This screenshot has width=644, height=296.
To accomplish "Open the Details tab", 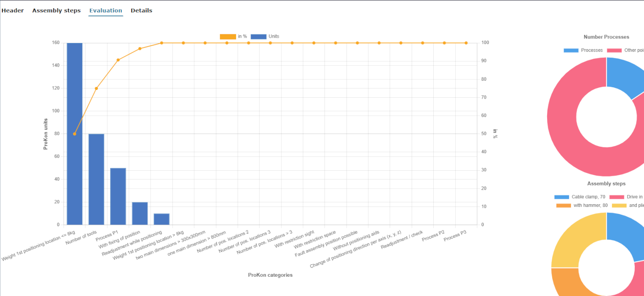I will (141, 11).
